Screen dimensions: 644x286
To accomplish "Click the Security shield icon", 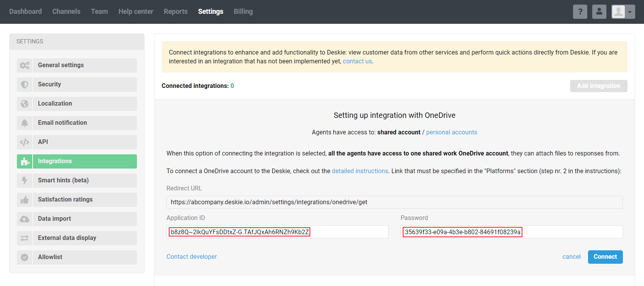I will [x=25, y=84].
